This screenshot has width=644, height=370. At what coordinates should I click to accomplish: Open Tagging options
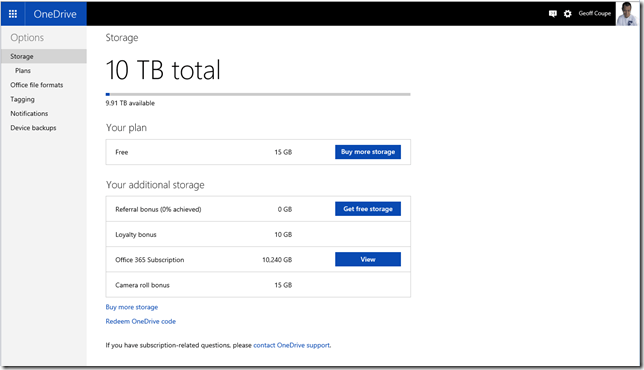(23, 99)
